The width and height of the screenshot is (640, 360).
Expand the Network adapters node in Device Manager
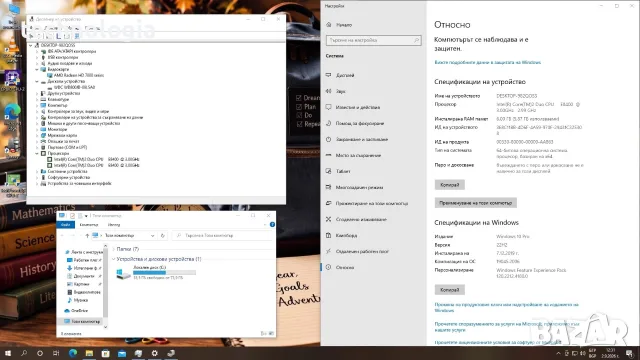point(37,136)
